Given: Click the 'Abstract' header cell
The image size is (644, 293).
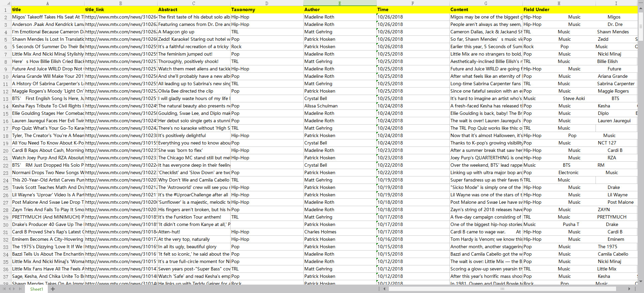Looking at the screenshot, I should coord(194,10).
